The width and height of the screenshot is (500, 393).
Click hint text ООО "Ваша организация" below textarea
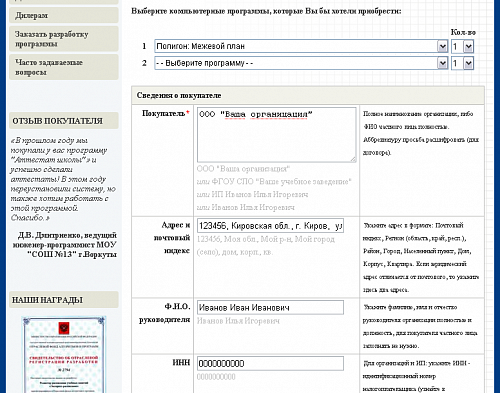click(243, 169)
